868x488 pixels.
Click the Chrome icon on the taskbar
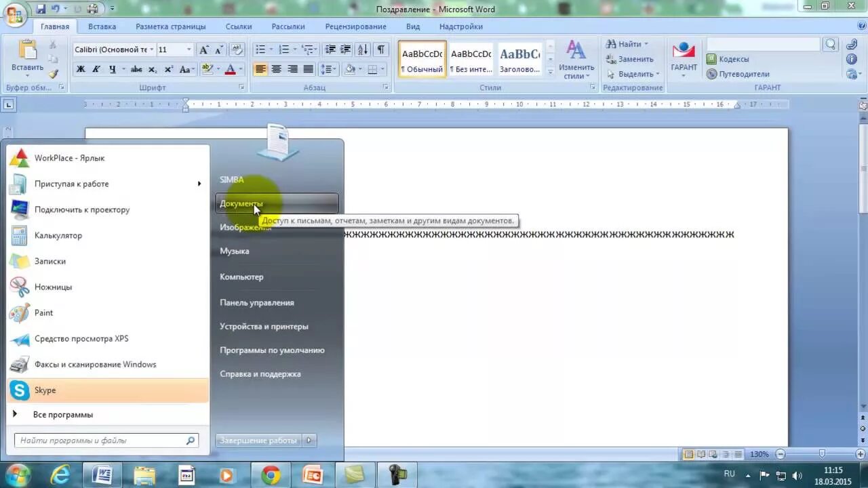(x=271, y=476)
